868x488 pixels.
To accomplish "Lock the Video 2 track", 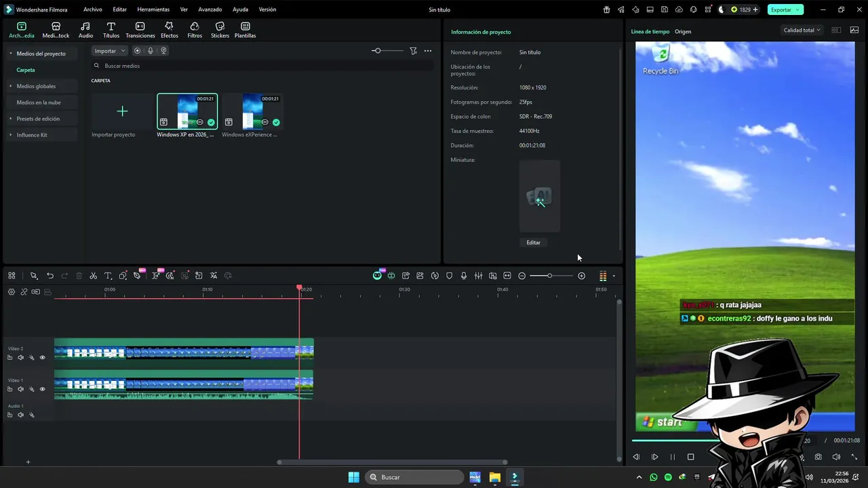I will pyautogui.click(x=9, y=357).
